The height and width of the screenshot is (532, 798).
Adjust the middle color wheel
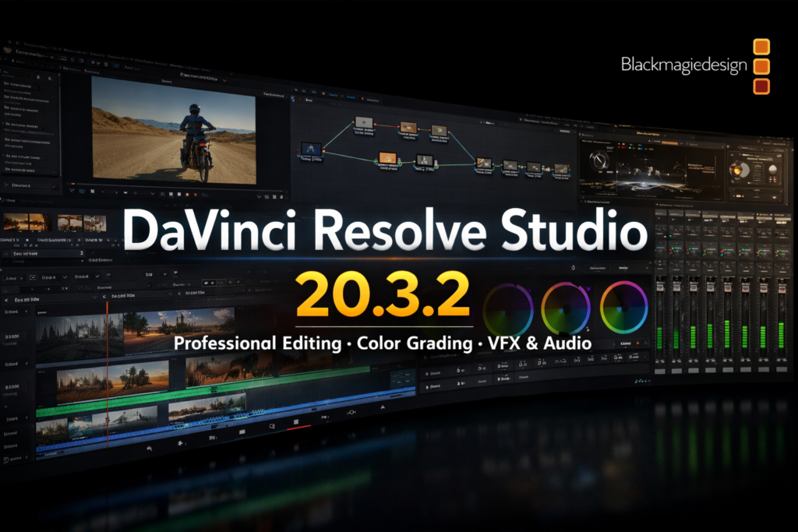[x=566, y=308]
